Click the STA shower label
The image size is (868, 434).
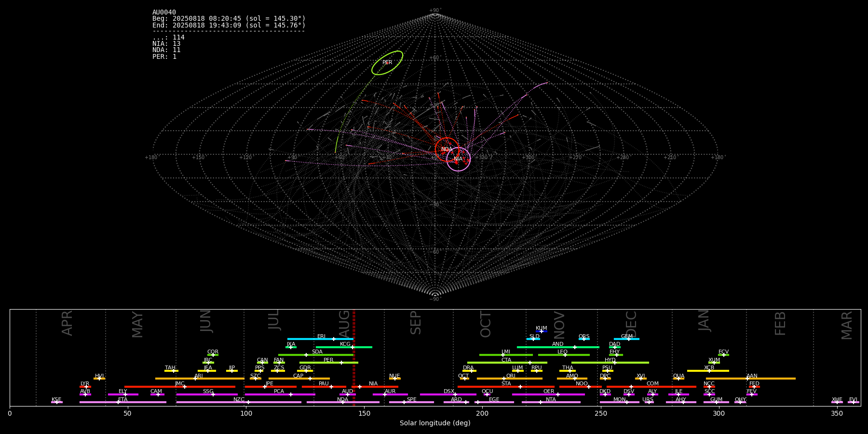tap(506, 384)
